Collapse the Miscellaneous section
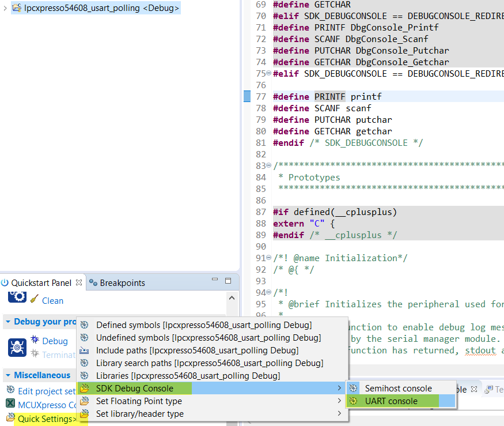Image resolution: width=504 pixels, height=426 pixels. [x=7, y=375]
